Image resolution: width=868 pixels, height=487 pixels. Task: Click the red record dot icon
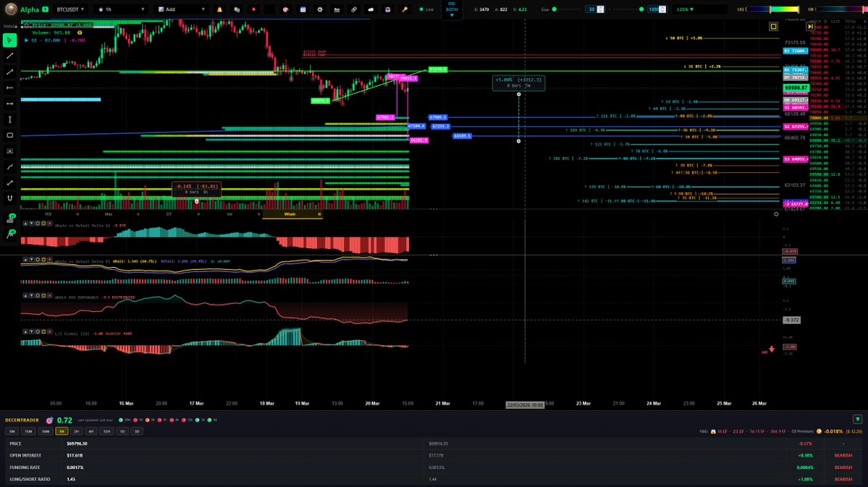tap(253, 9)
